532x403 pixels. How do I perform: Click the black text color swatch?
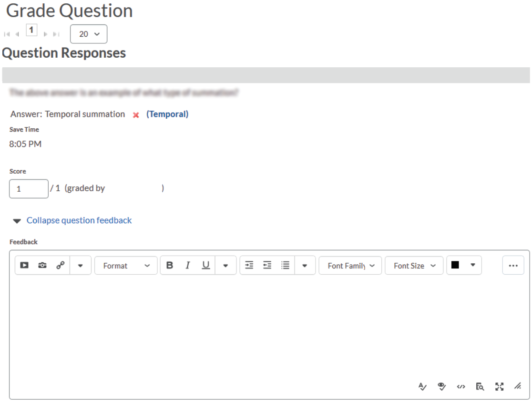pyautogui.click(x=455, y=265)
